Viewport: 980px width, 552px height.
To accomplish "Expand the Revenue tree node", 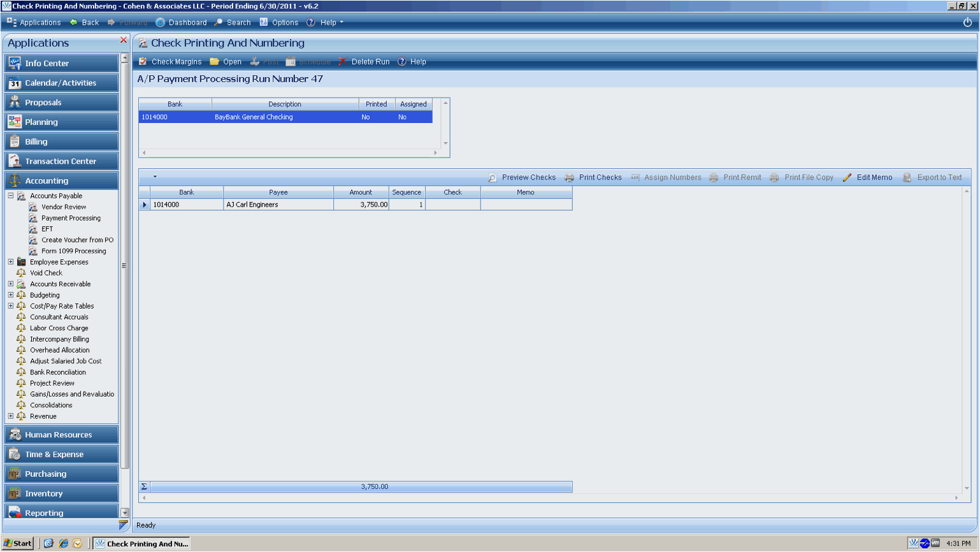I will click(x=11, y=416).
